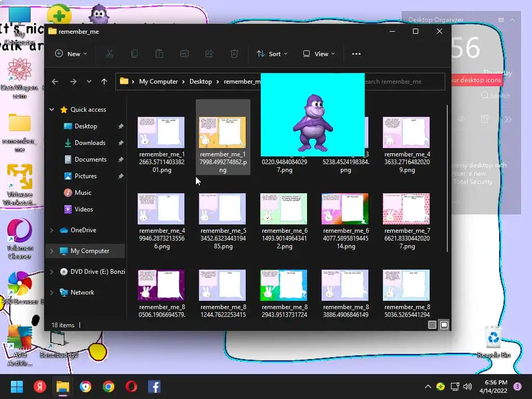Select remember_me_64077 png thumbnail
Screen dimensions: 532x399
[x=345, y=209]
